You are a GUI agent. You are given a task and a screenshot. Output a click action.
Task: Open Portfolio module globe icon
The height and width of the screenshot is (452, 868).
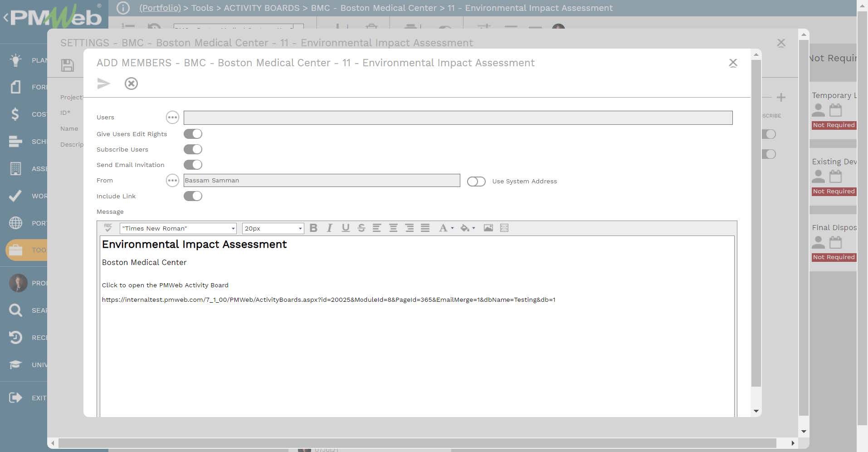point(15,223)
